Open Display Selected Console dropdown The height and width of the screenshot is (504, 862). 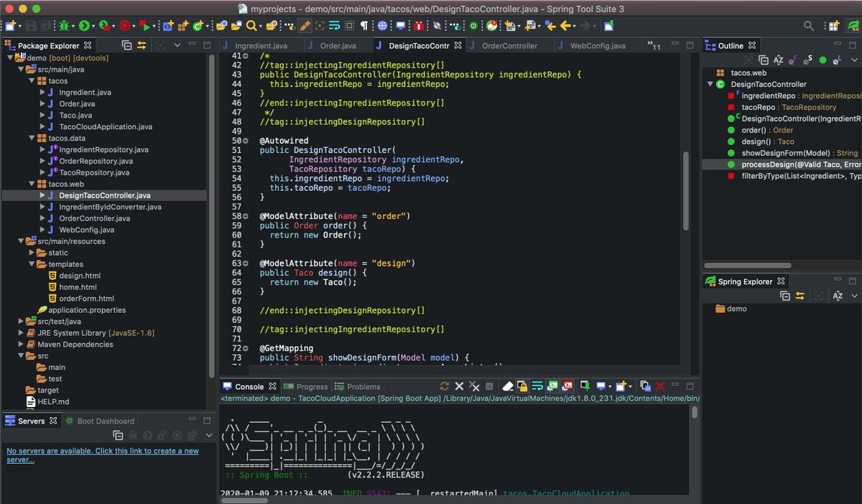pyautogui.click(x=610, y=386)
